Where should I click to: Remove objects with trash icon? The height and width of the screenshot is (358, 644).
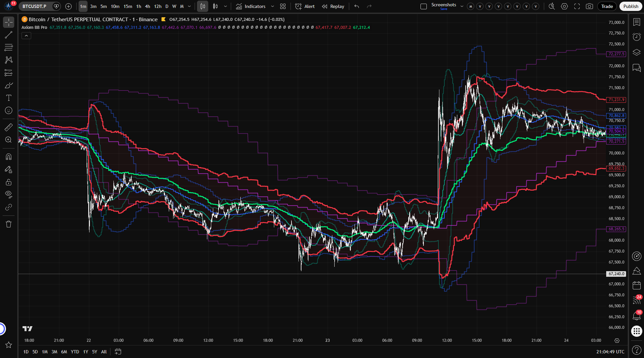(x=9, y=224)
